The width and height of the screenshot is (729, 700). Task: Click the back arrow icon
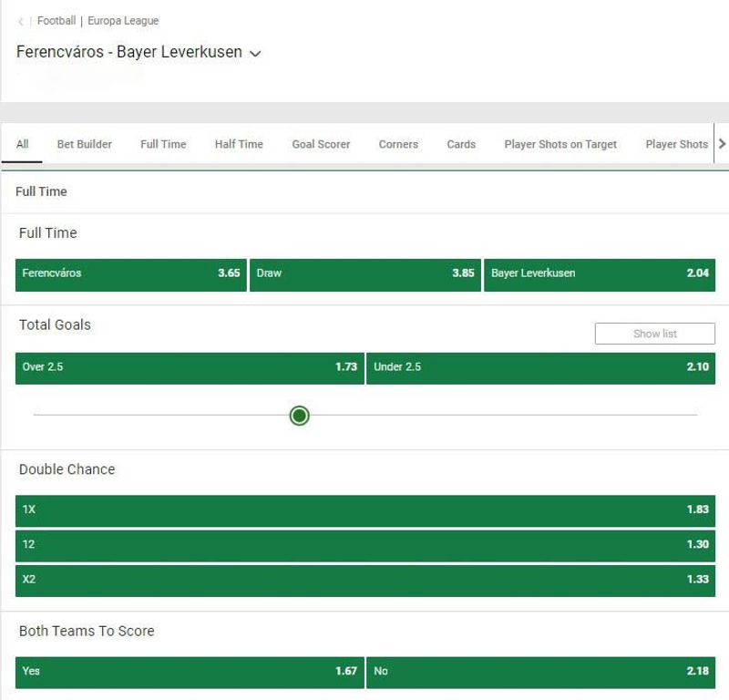pyautogui.click(x=21, y=21)
